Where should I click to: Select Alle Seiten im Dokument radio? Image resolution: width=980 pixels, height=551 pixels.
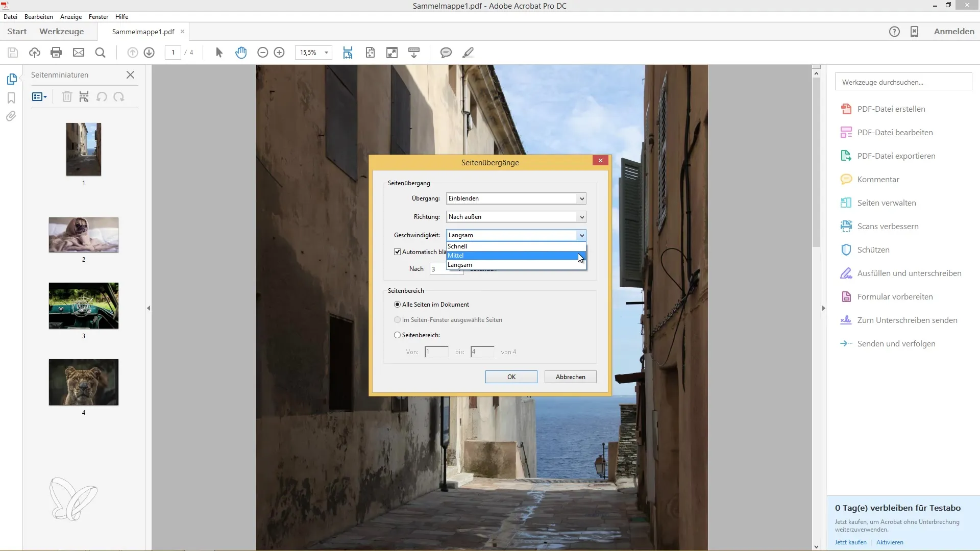398,305
